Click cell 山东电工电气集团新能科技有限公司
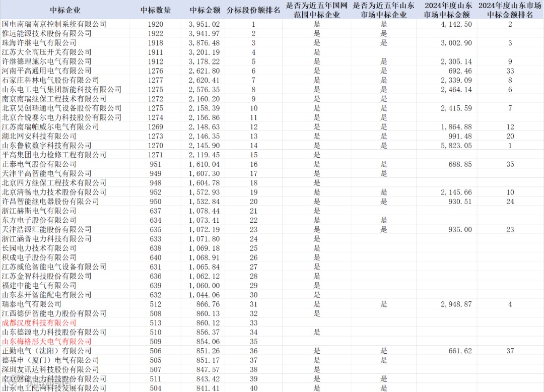The height and width of the screenshot is (392, 544). click(x=62, y=90)
